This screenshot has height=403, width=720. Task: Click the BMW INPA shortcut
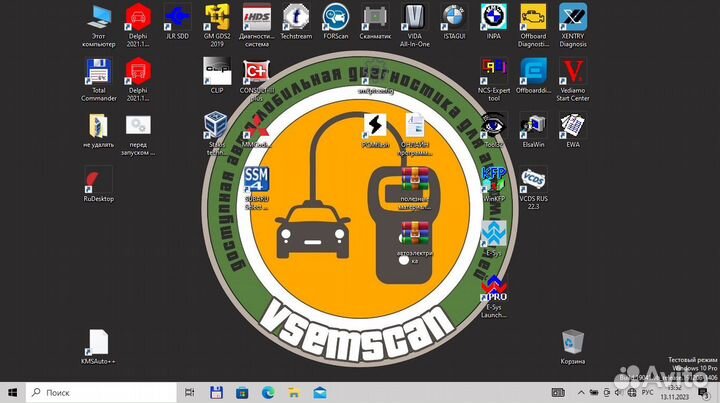click(493, 18)
